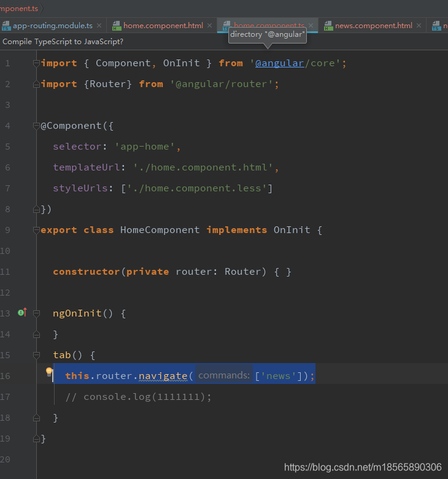
Task: Click the lightbulb intention icon on line 16
Action: [x=49, y=372]
